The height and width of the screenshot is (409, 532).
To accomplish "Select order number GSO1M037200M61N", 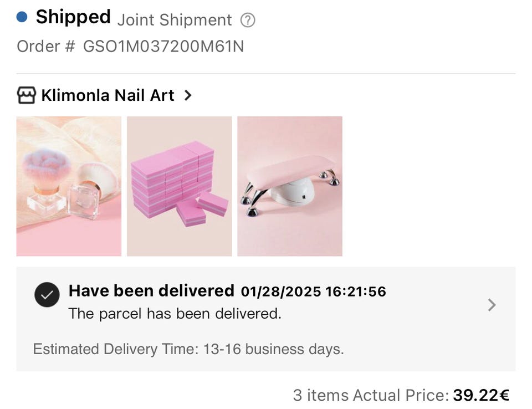I will [x=163, y=47].
